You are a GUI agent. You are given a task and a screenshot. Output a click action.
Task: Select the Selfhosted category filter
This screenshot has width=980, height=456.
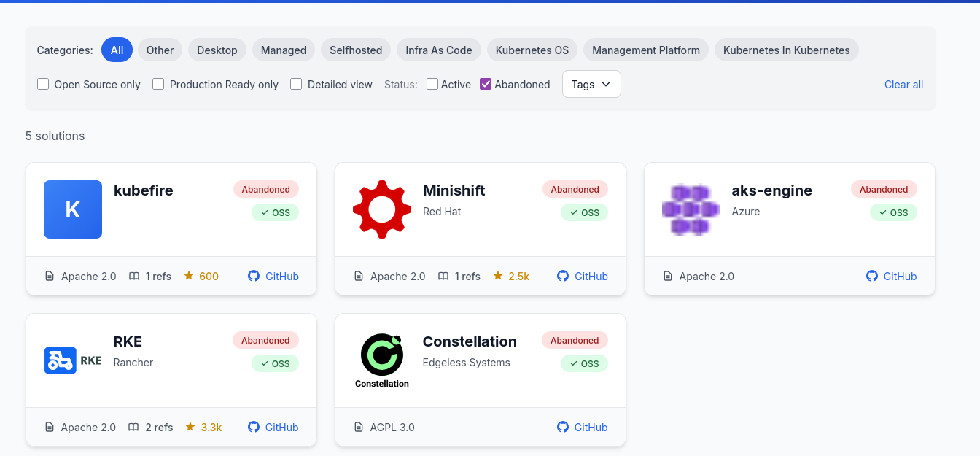point(356,50)
